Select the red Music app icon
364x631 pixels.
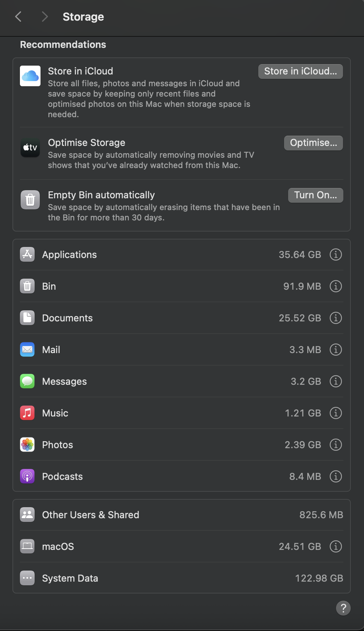click(27, 413)
